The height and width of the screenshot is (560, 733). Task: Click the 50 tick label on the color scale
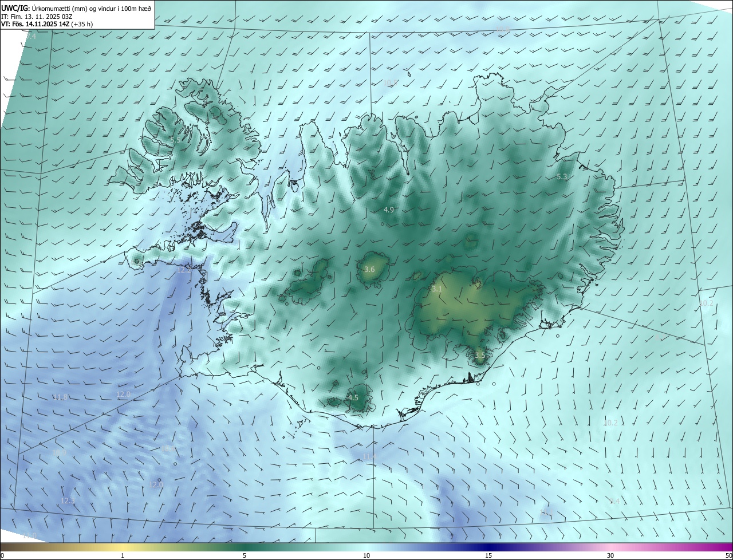click(x=728, y=555)
